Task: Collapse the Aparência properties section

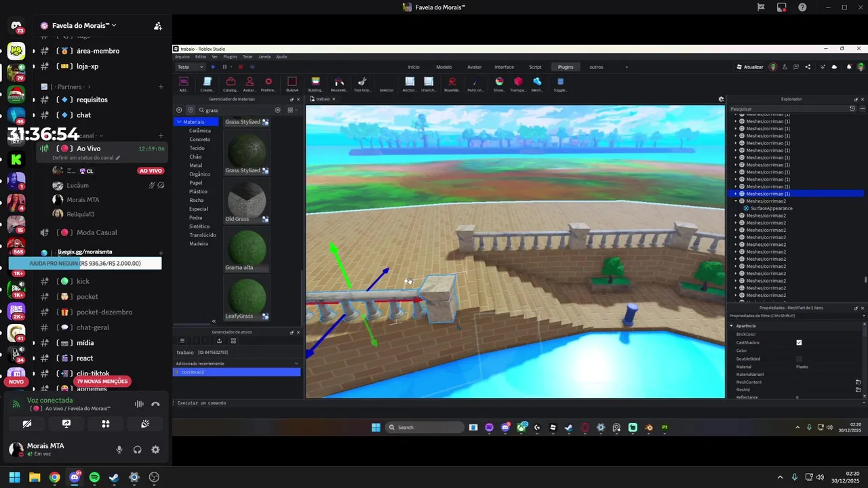Action: [x=732, y=326]
